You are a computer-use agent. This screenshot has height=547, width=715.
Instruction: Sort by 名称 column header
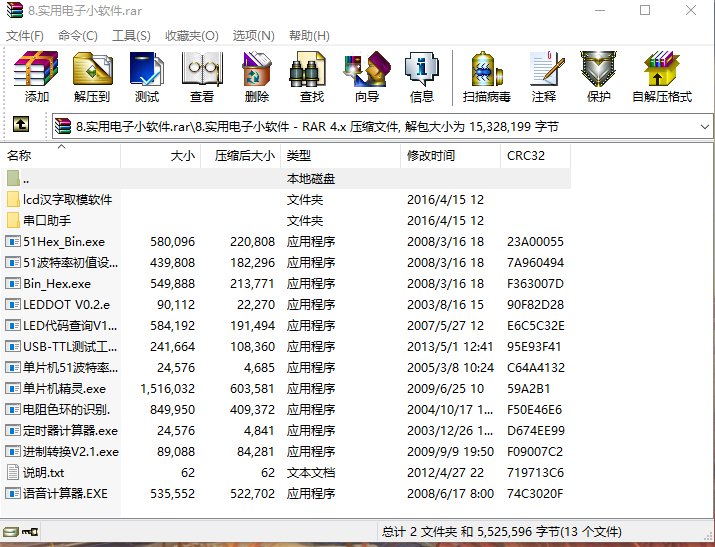[x=60, y=155]
